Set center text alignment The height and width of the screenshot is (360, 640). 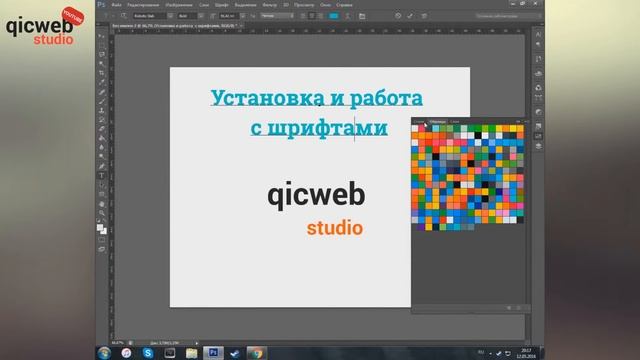click(x=312, y=16)
